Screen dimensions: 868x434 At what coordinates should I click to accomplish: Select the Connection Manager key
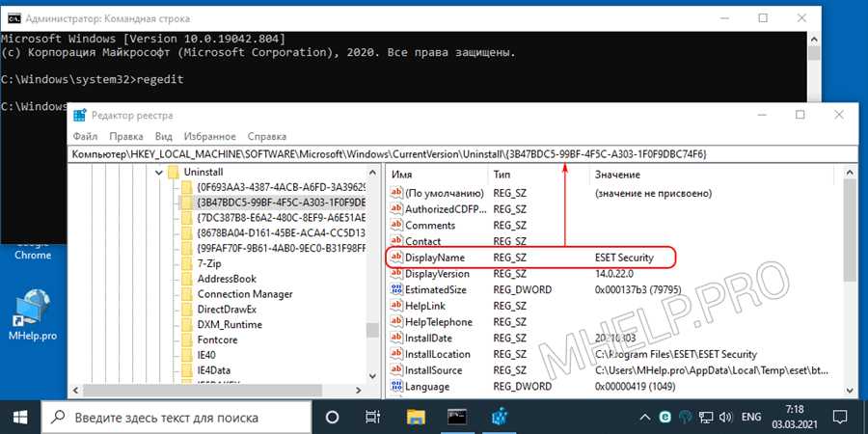coord(245,294)
